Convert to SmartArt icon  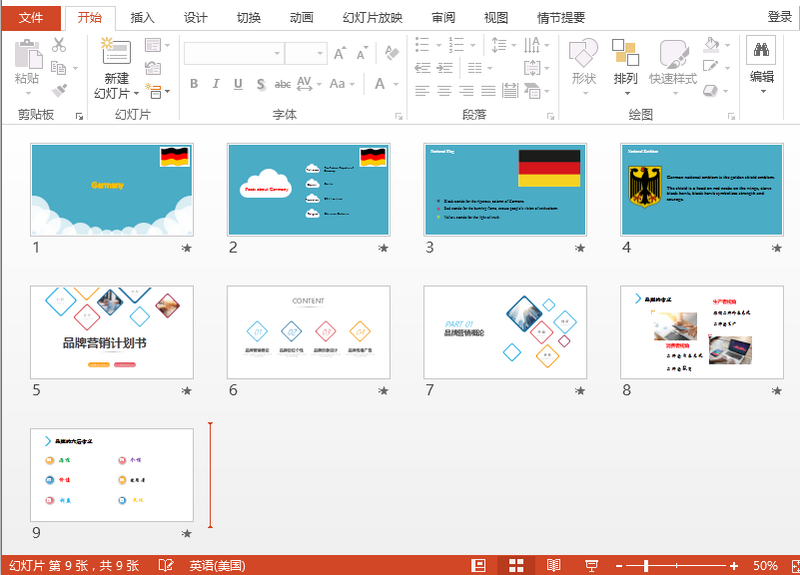[x=532, y=91]
